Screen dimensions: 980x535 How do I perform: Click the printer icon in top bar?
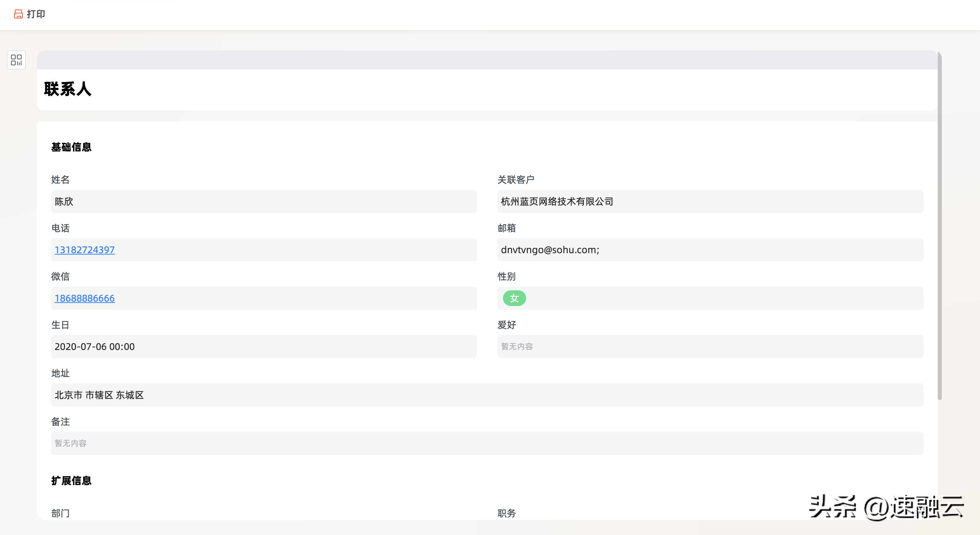(x=18, y=14)
